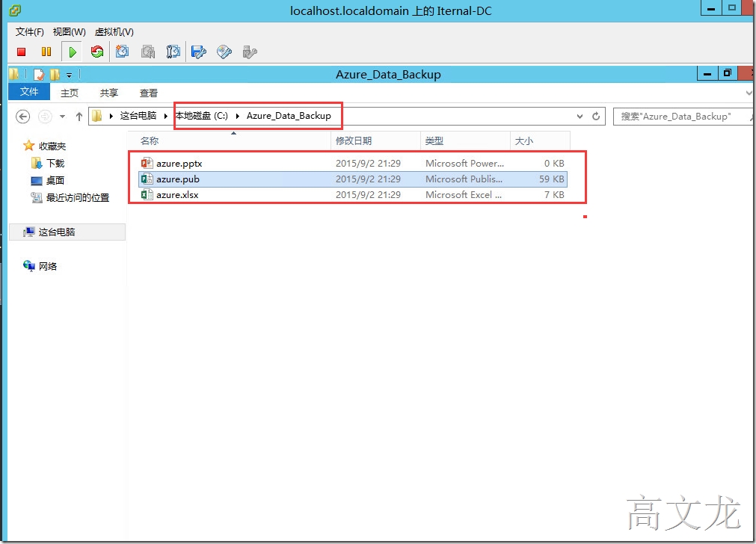Click 这台电脑 in the address bar path
Viewport: 756px width, 544px height.
138,116
